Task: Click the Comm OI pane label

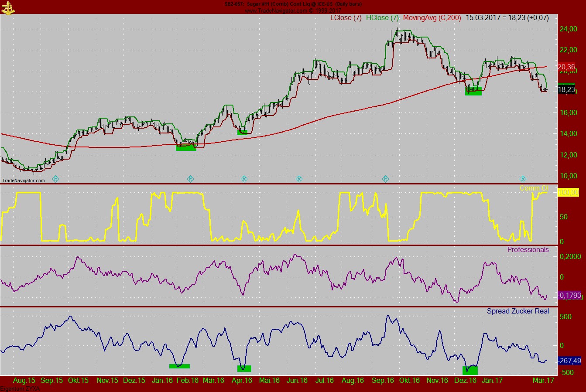Action: click(534, 188)
